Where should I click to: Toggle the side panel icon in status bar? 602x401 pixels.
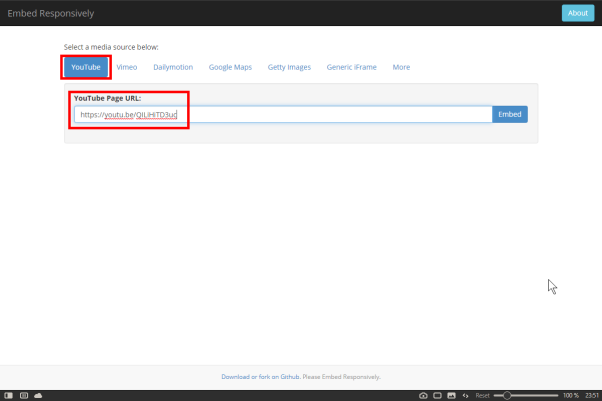[8, 395]
